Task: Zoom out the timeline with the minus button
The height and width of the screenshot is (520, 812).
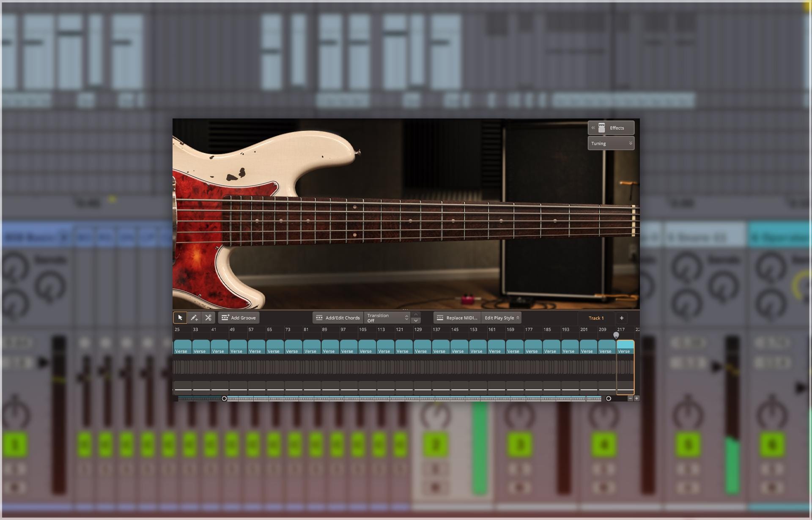Action: (630, 398)
